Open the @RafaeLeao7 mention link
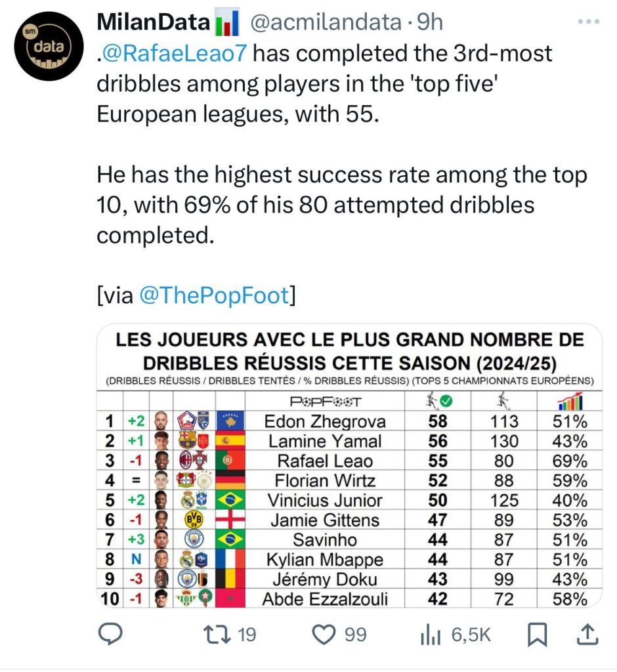The height and width of the screenshot is (672, 617). (175, 53)
